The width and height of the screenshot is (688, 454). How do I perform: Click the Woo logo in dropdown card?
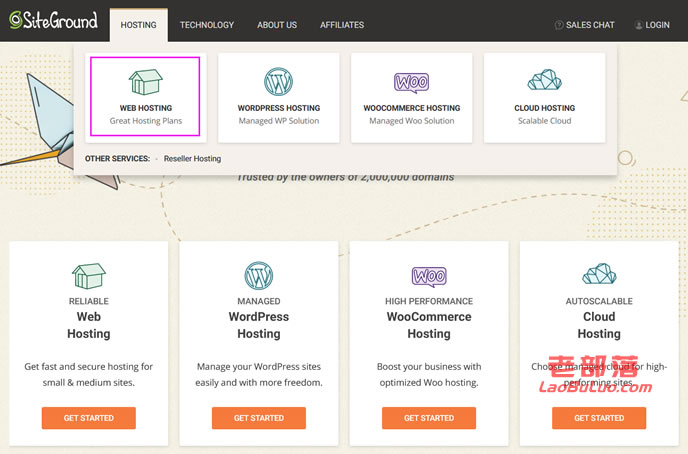tap(412, 82)
